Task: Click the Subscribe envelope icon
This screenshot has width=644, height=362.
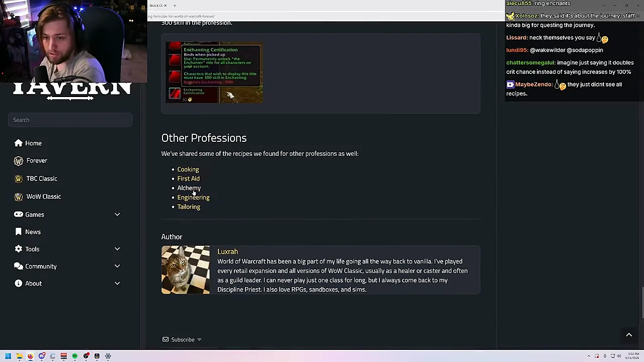Action: 165,339
